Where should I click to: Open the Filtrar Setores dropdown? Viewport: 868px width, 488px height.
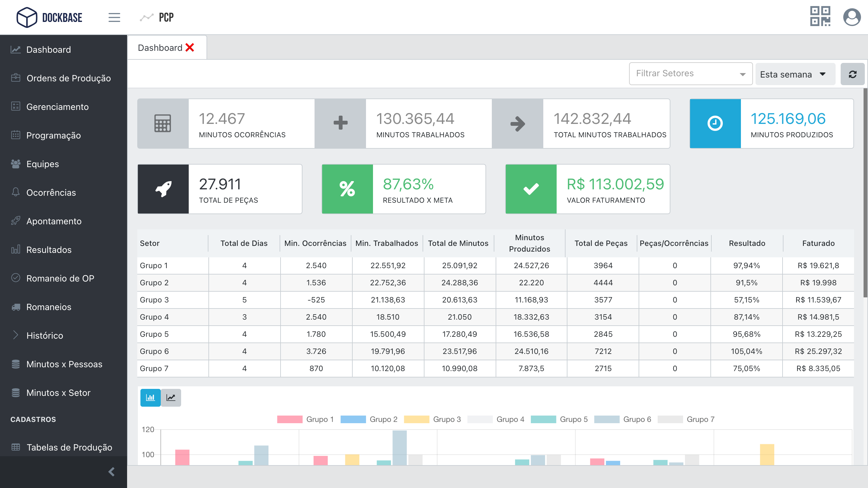[x=690, y=73]
